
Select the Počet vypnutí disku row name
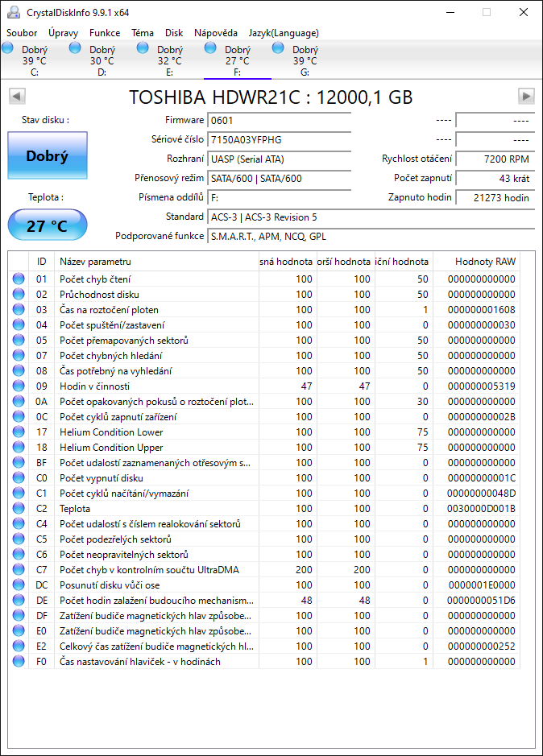[x=102, y=477]
